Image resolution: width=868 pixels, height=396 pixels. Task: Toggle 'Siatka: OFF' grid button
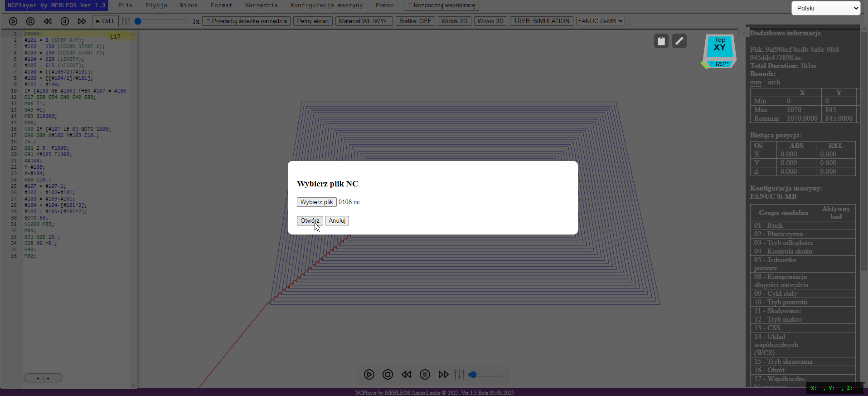click(x=415, y=21)
